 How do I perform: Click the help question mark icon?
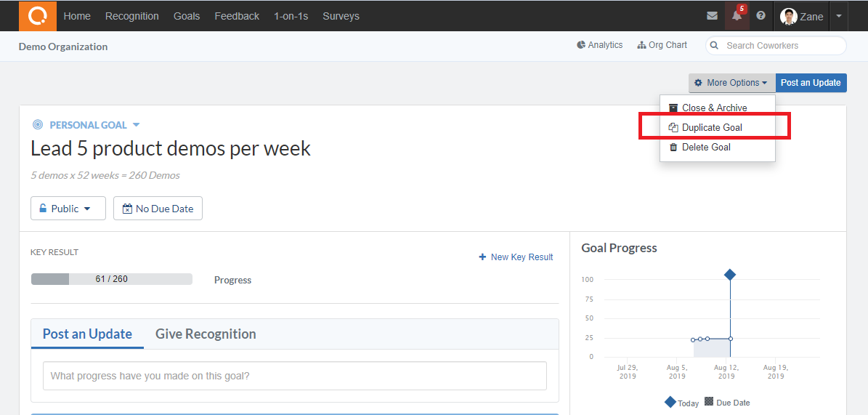pyautogui.click(x=760, y=15)
